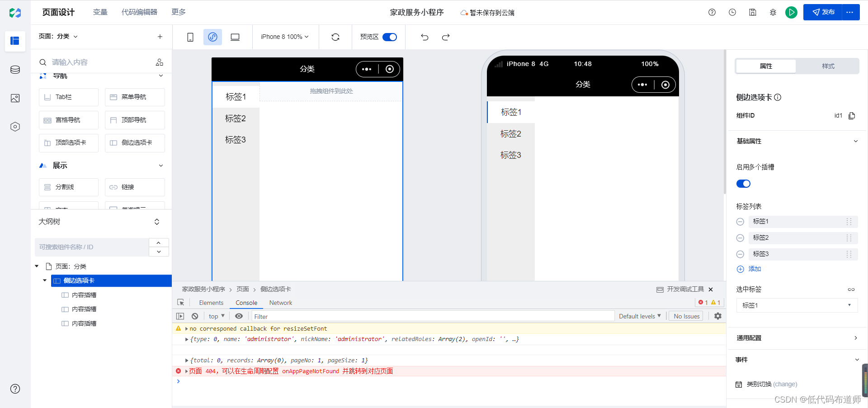The height and width of the screenshot is (408, 868).
Task: Open the 变量 menu
Action: point(100,12)
